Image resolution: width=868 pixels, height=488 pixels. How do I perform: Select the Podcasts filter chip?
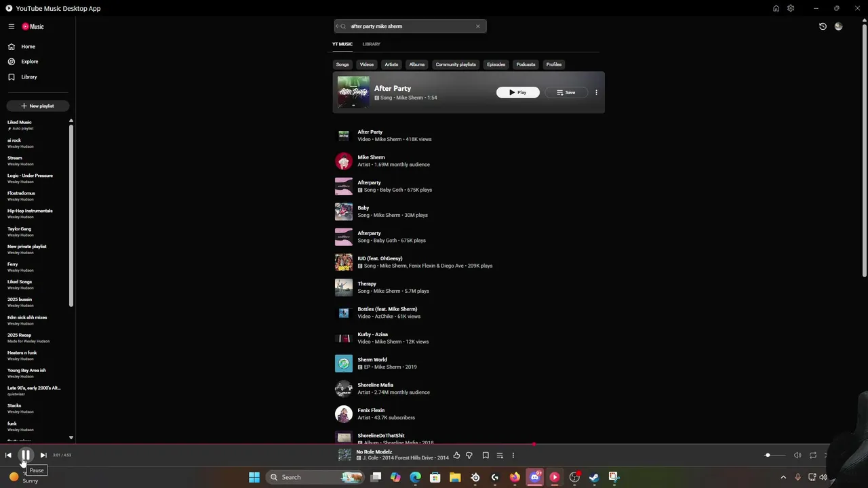[526, 64]
